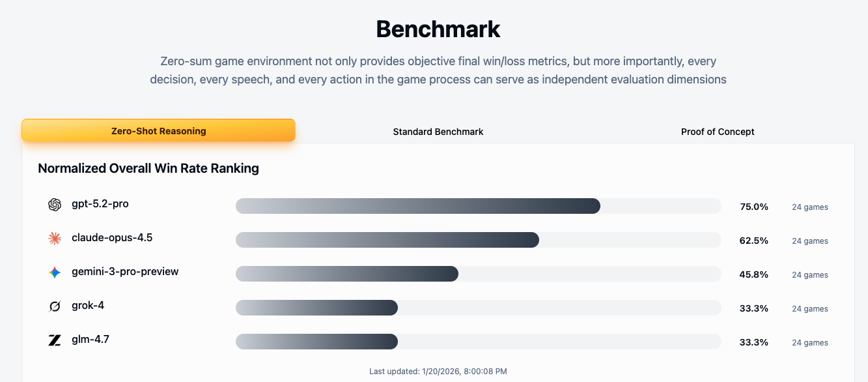The height and width of the screenshot is (382, 868).
Task: Click the 62.5% win rate value
Action: [x=754, y=241]
